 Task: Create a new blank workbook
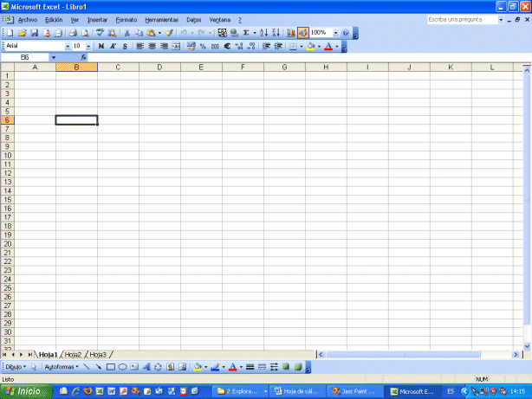pos(10,33)
